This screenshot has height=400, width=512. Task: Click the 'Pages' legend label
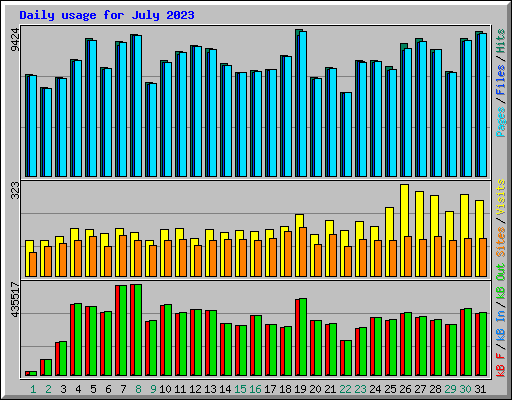(501, 122)
